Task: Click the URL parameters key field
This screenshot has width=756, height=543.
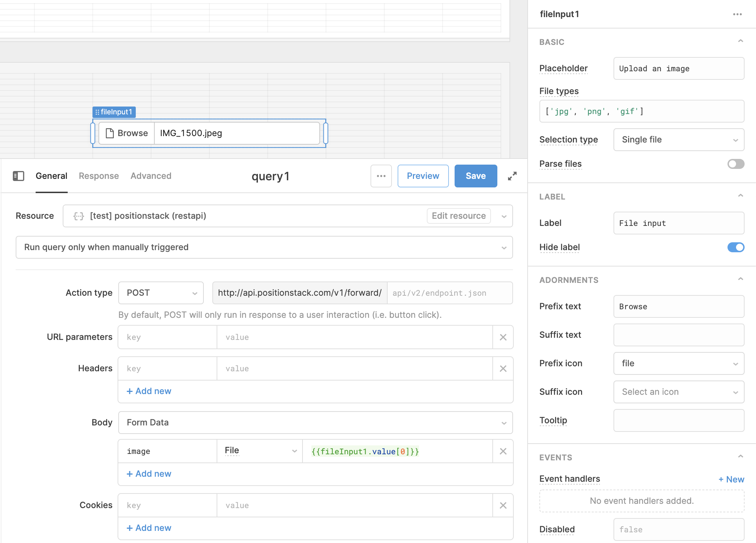Action: (167, 337)
